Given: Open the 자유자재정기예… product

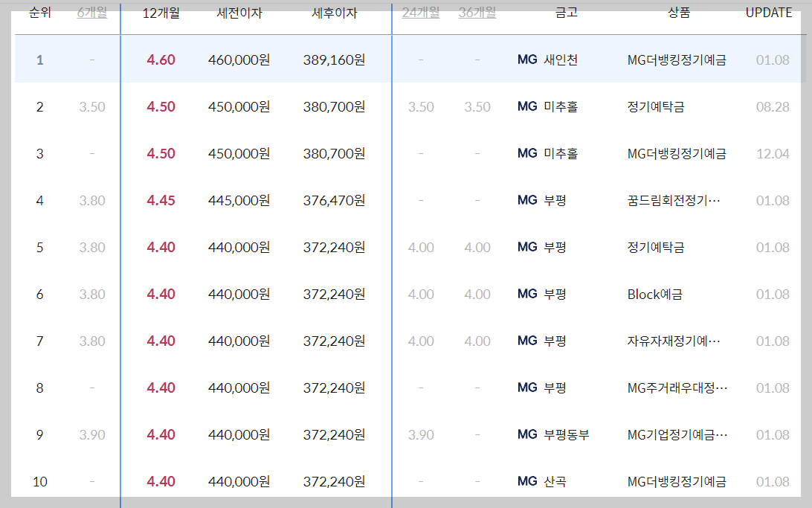Looking at the screenshot, I should click(674, 341).
